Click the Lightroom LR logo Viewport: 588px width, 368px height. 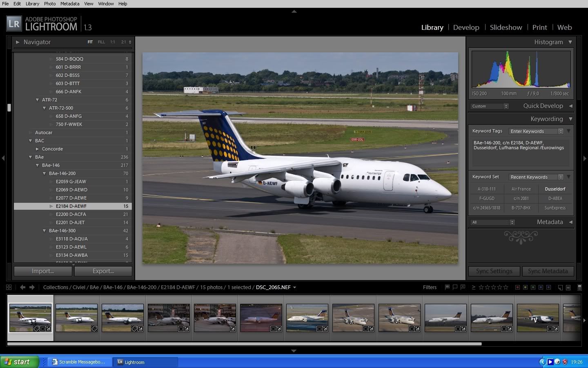point(13,24)
